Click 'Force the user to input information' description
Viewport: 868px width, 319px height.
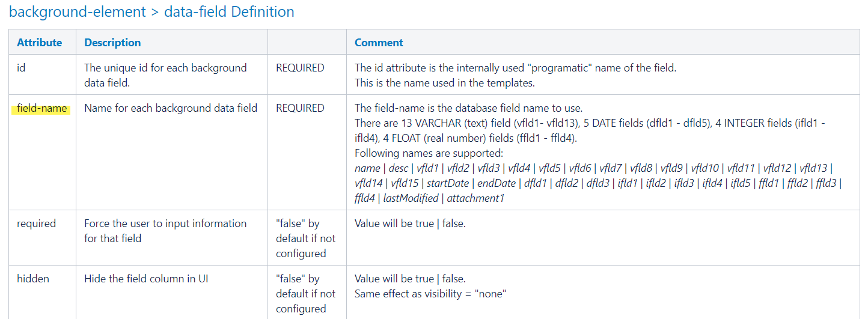point(165,223)
